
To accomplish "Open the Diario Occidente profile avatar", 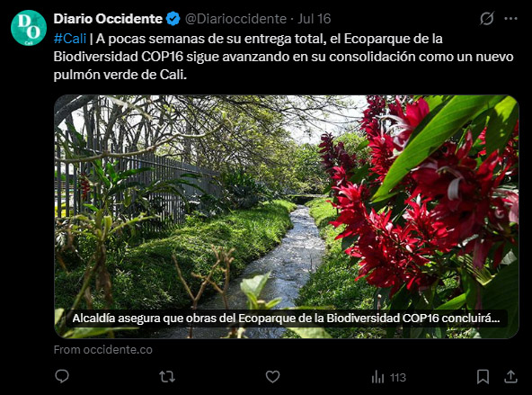I will (x=29, y=28).
